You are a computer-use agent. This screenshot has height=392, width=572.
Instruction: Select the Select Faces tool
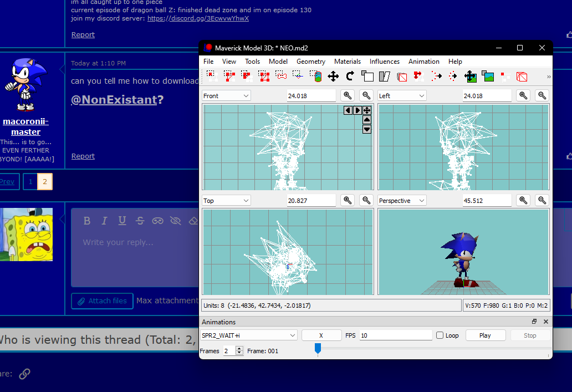(x=229, y=77)
